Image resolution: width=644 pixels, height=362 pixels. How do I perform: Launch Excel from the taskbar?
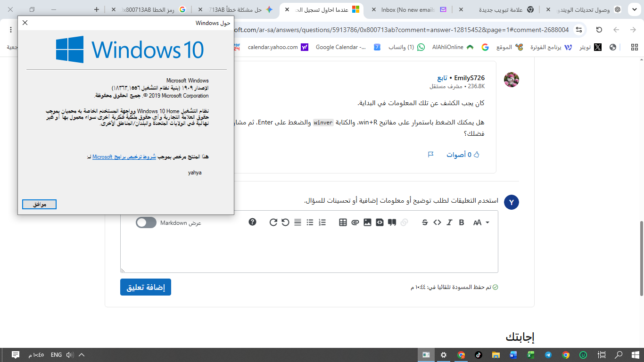[530, 355]
